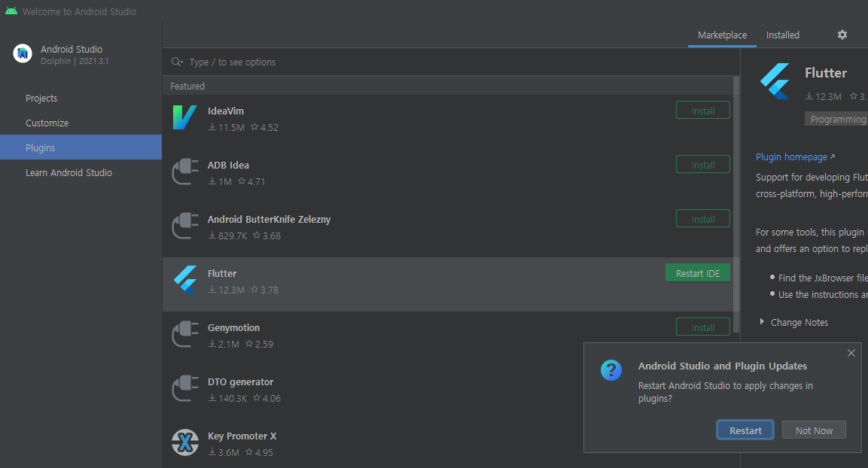Screen dimensions: 868x468
Task: Click Restart in the update dialog
Action: (745, 430)
